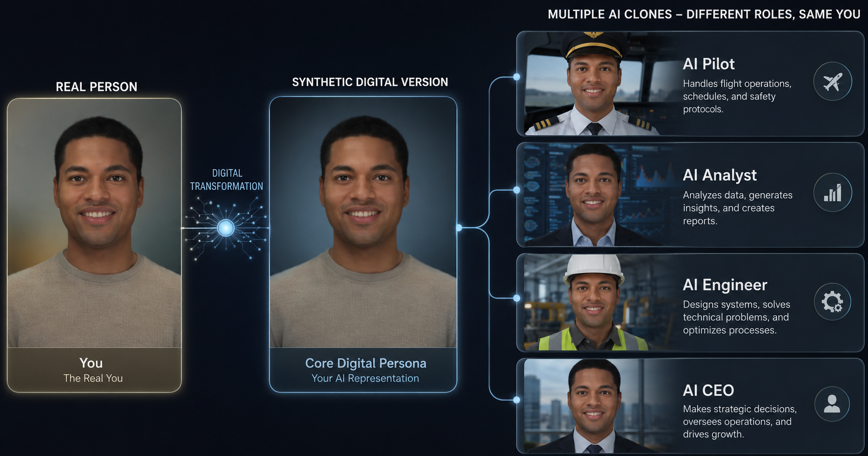Click the "Makes strategic decisions" description

(x=740, y=421)
